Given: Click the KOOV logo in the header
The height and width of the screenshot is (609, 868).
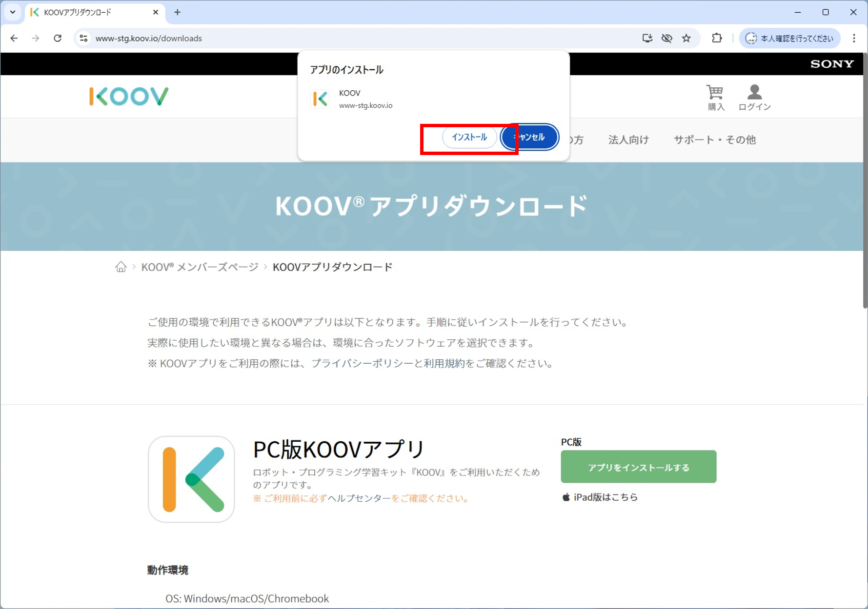Looking at the screenshot, I should point(129,96).
